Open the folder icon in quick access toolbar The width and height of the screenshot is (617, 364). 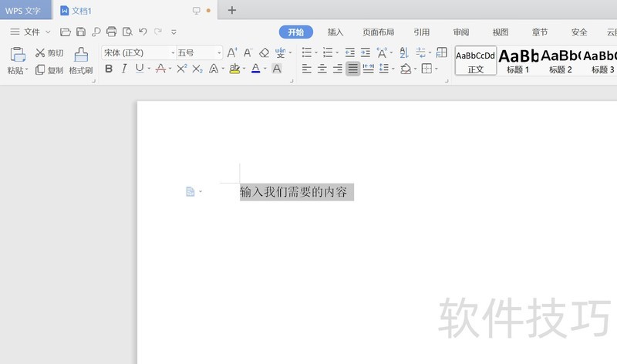point(66,32)
